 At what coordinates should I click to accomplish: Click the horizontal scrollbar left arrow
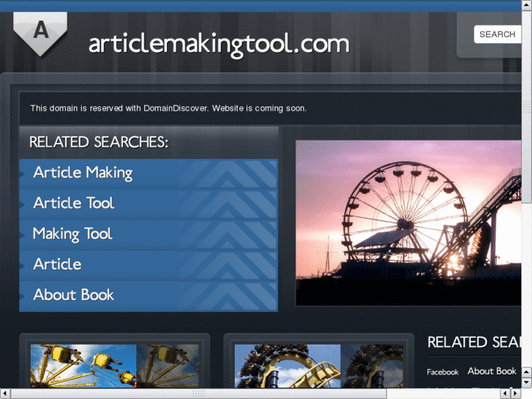(x=4, y=393)
